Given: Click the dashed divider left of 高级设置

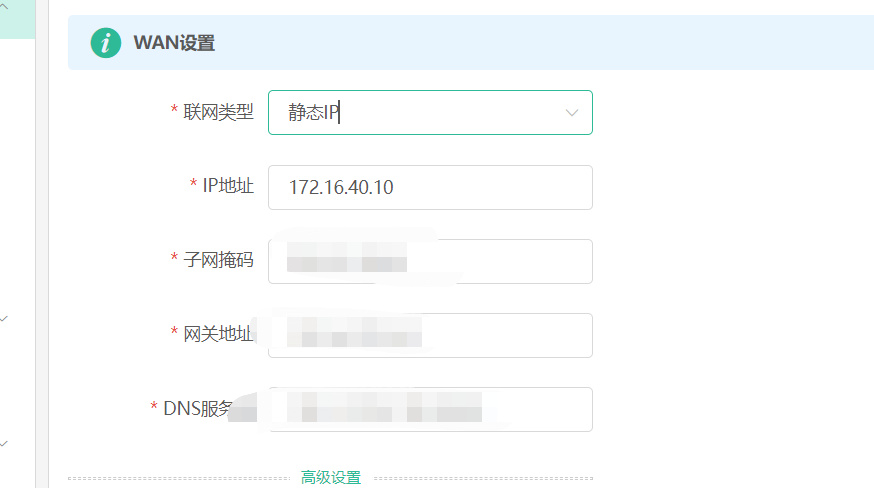Looking at the screenshot, I should click(x=179, y=478).
